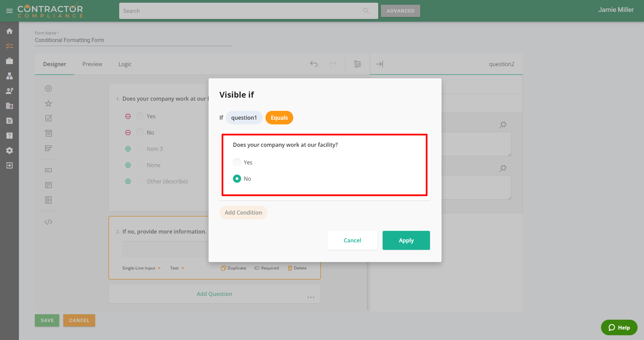Select the Yes radio in Visible if dialog
Viewport: 644px width, 340px height.
click(x=237, y=162)
